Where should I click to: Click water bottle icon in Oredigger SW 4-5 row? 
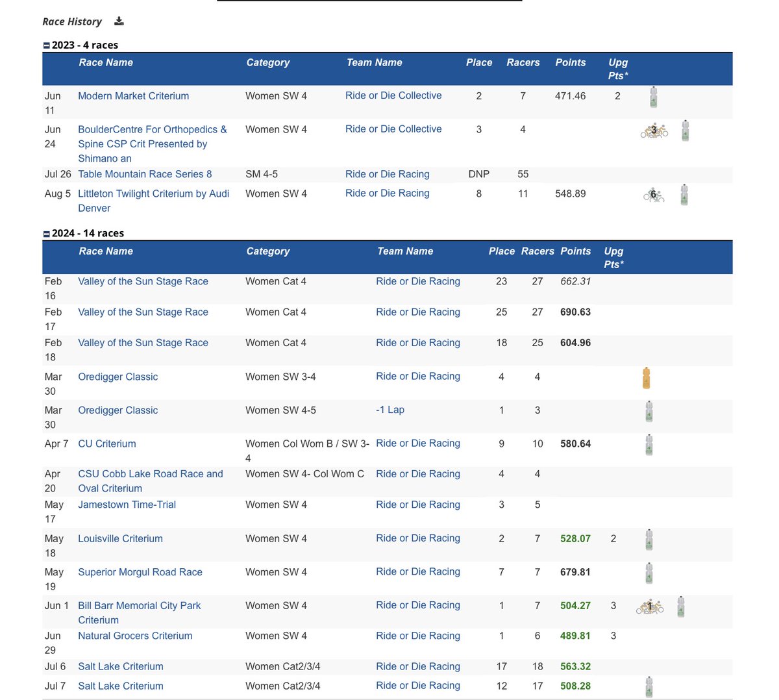coord(649,412)
